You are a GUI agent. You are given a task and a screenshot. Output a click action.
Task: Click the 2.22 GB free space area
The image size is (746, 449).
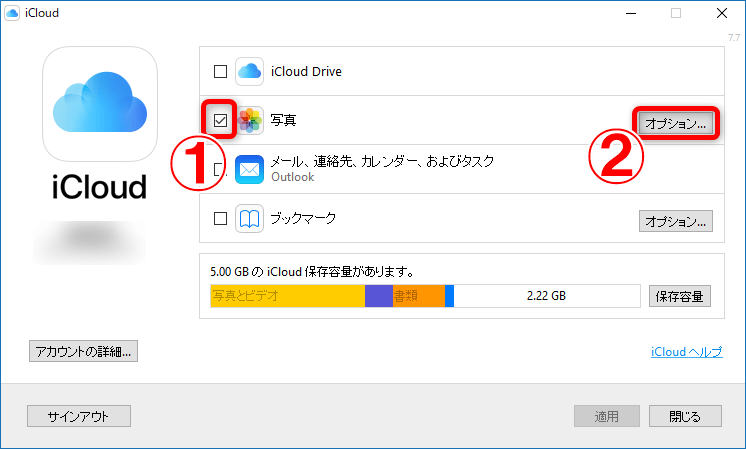tap(546, 296)
